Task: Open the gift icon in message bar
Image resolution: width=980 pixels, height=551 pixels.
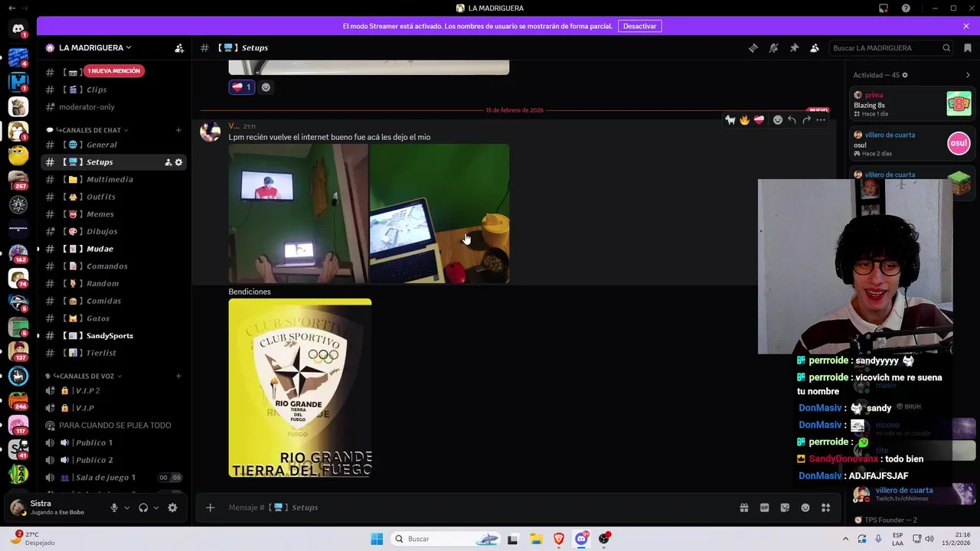Action: coord(744,507)
